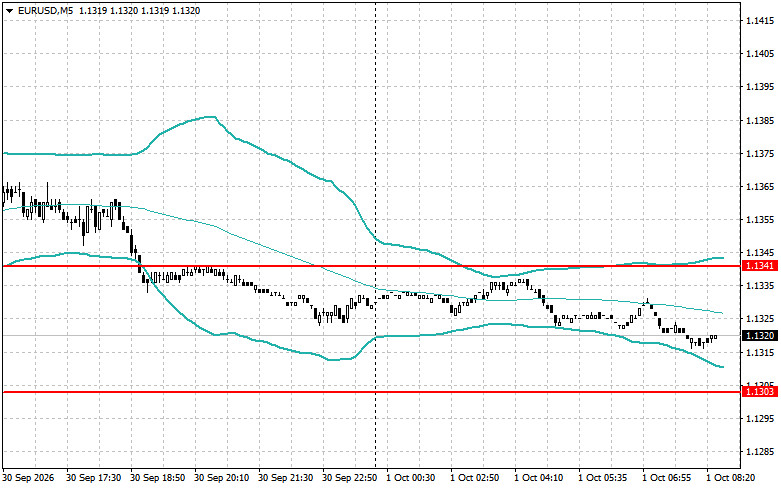Select the 1.1365 price scale value
This screenshot has width=781, height=489.
(x=760, y=187)
